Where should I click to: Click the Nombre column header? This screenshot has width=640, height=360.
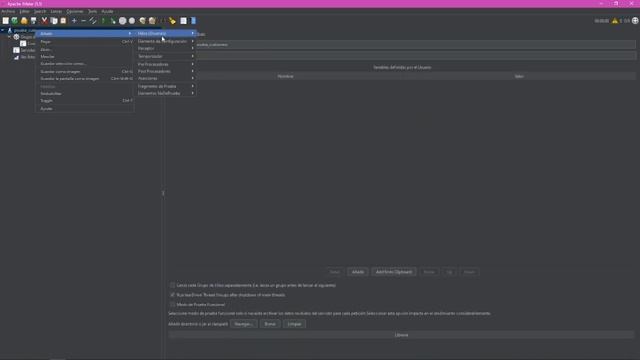click(x=285, y=76)
